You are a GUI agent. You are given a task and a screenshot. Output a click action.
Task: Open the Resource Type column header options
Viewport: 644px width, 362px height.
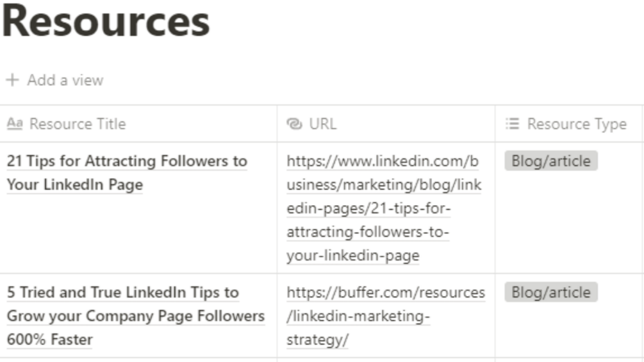(576, 124)
